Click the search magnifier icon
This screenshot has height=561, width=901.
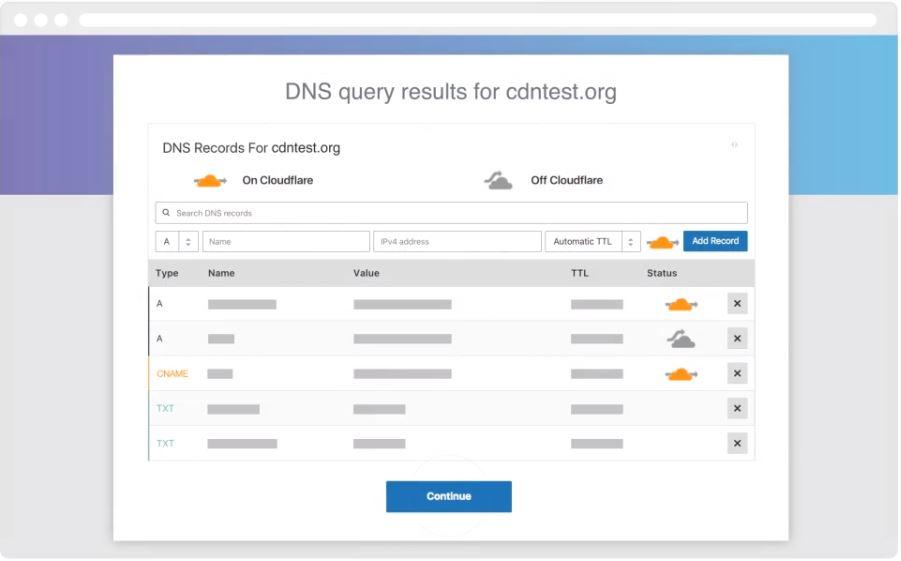click(x=166, y=213)
